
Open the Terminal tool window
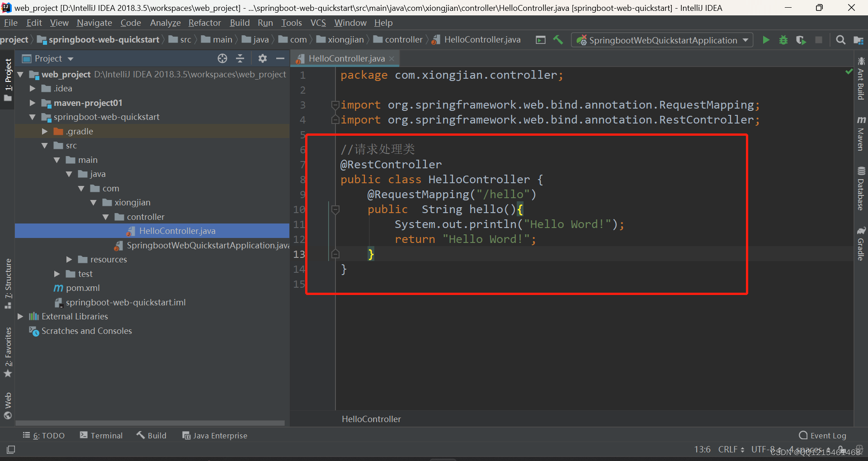pos(101,436)
